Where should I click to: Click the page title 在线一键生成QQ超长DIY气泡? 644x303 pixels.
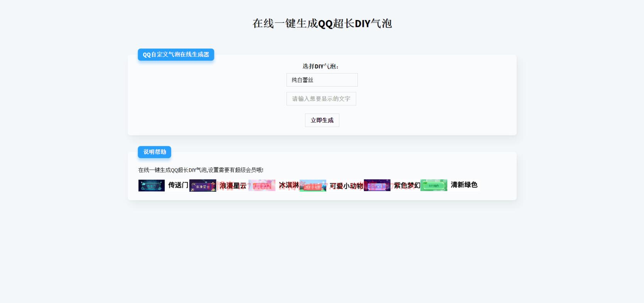[x=322, y=23]
